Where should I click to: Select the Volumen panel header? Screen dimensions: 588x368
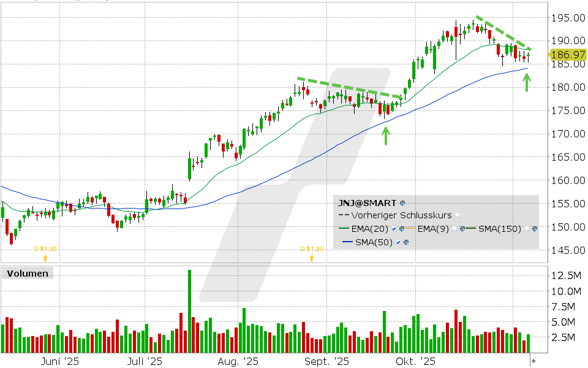pos(26,274)
